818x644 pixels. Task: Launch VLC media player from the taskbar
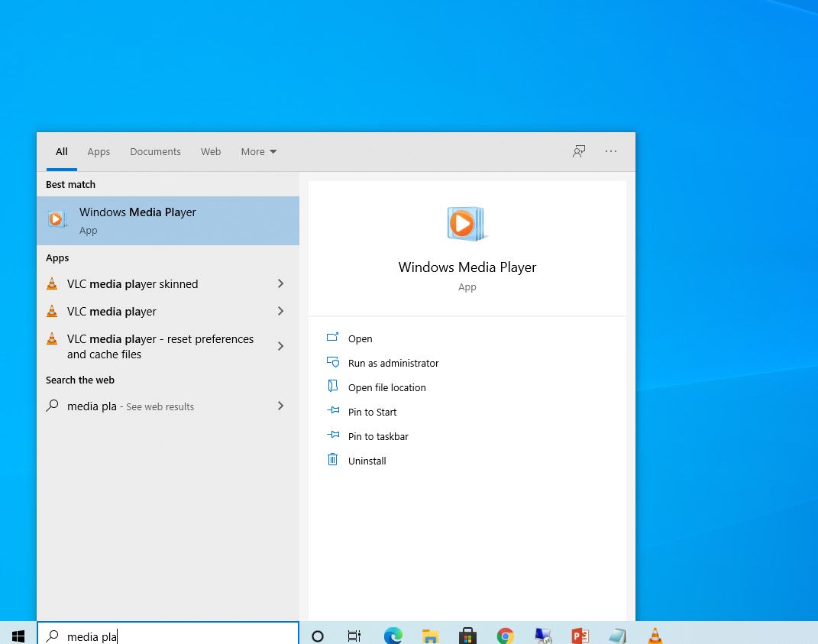coord(655,635)
